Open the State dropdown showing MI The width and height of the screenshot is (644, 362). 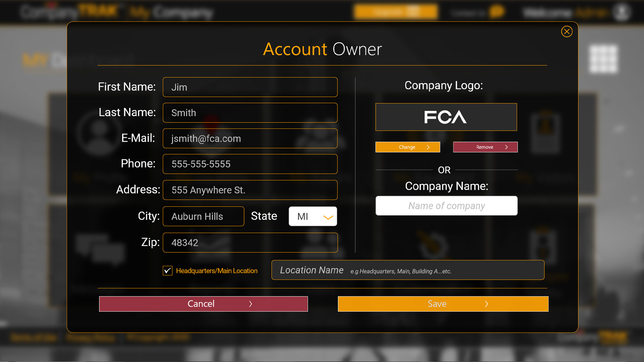(313, 216)
